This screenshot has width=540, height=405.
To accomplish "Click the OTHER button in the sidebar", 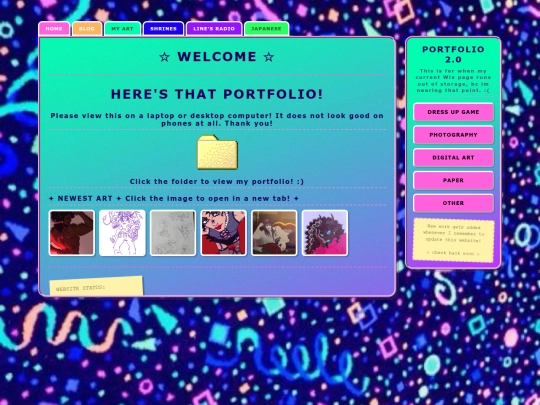I will tap(453, 203).
